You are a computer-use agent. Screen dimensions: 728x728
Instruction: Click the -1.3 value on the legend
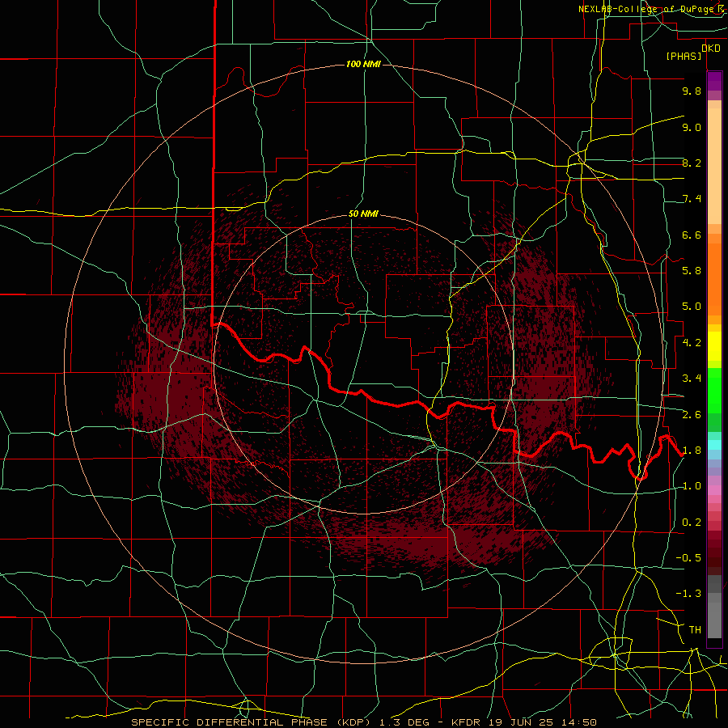[x=688, y=594]
